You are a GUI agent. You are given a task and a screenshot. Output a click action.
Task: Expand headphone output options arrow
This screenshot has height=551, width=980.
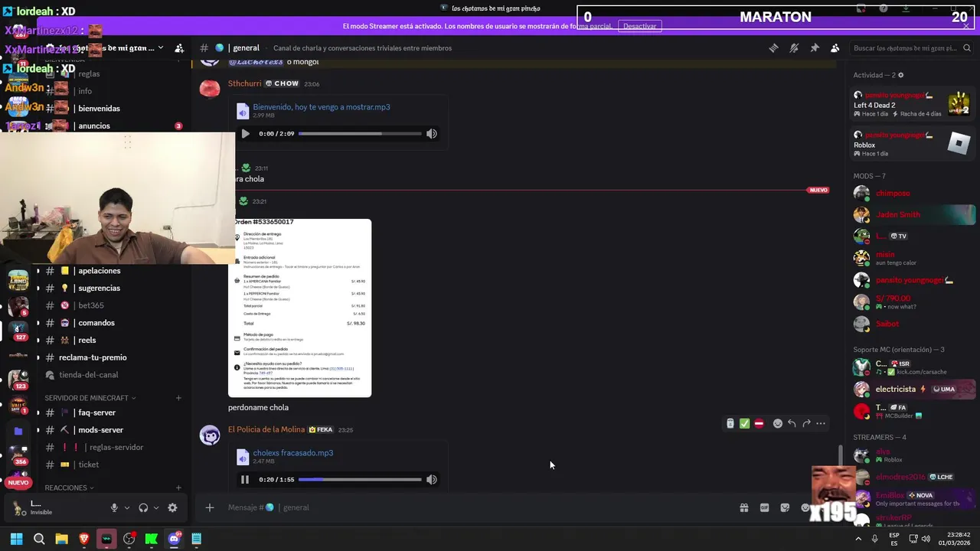coord(156,507)
